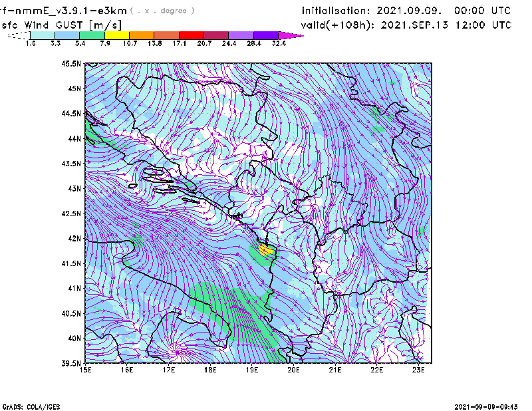
Task: Click the lavender 24.4–28.4 legend swatch
Action: (241, 35)
